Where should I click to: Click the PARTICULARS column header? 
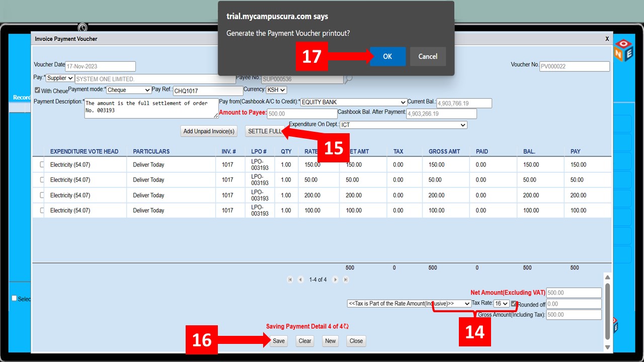pos(151,151)
